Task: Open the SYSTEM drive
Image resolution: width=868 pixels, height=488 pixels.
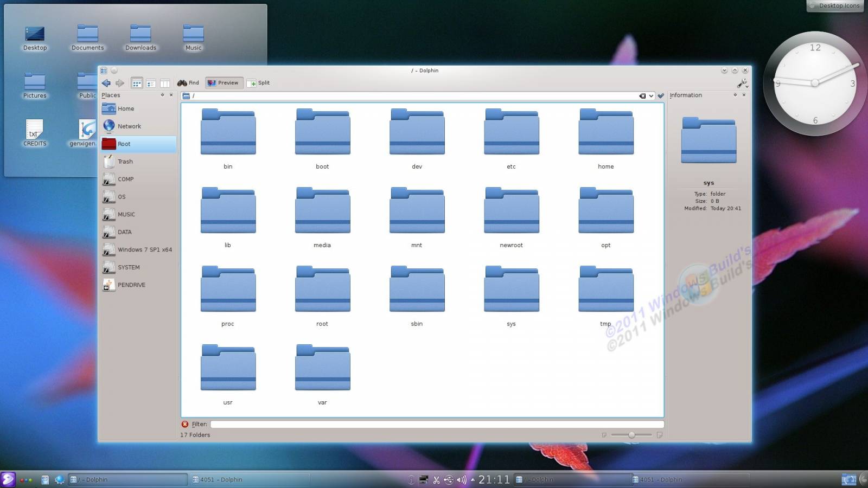Action: [138, 267]
